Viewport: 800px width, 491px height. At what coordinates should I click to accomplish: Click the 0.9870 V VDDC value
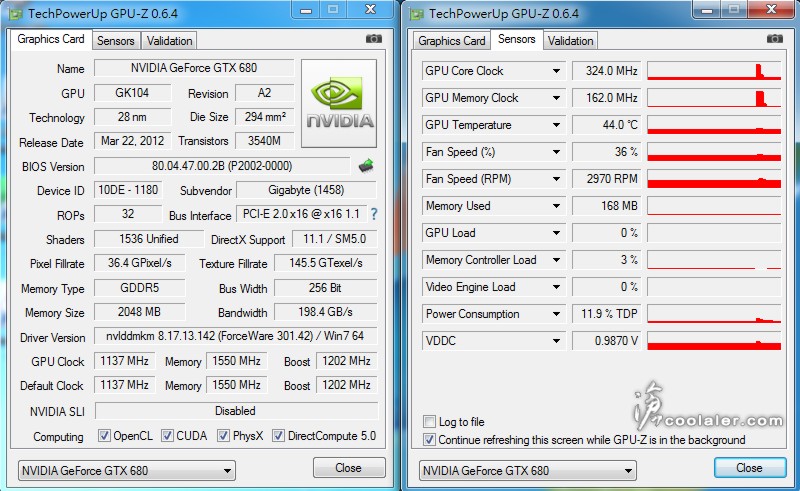coord(607,341)
